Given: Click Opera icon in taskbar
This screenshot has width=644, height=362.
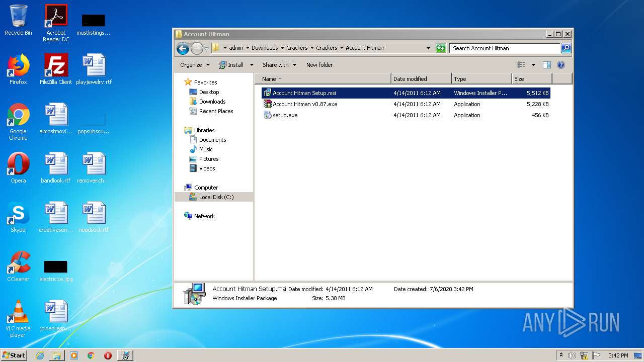Looking at the screenshot, I should pos(108,355).
